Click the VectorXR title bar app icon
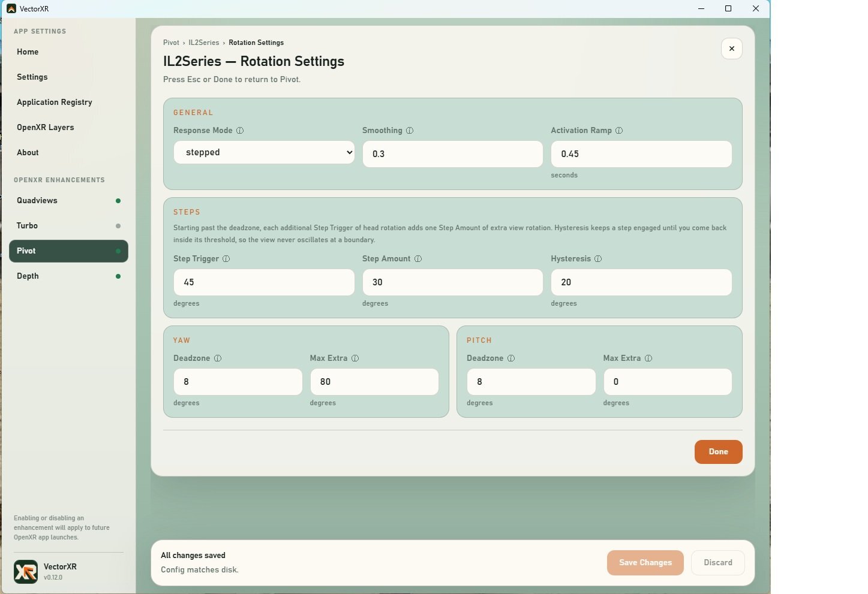The width and height of the screenshot is (868, 594). 11,8
